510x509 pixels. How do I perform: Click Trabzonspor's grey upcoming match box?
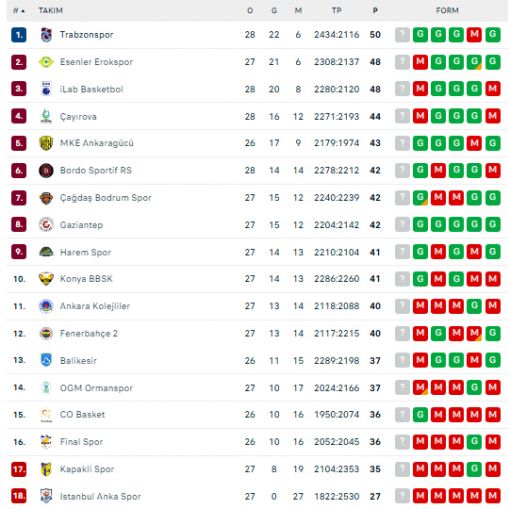coord(402,35)
